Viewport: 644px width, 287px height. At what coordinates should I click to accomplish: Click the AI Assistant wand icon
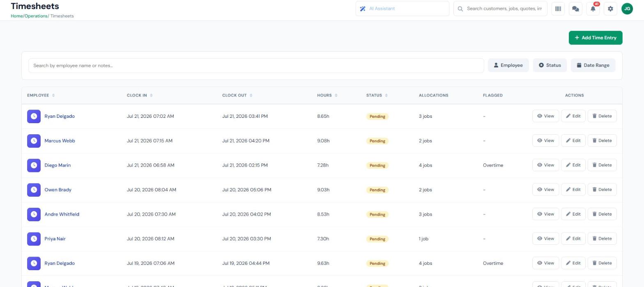(363, 9)
